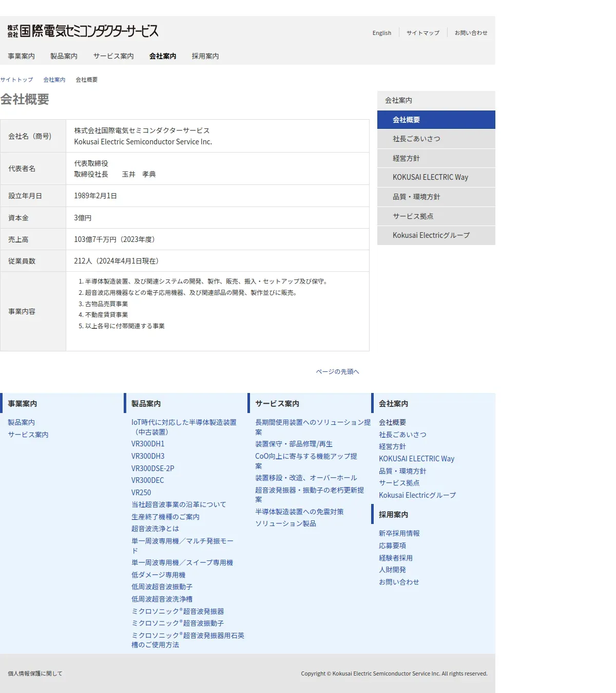616x693 pixels.
Task: Go to 会社案内 in the breadcrumb
Action: click(x=54, y=80)
